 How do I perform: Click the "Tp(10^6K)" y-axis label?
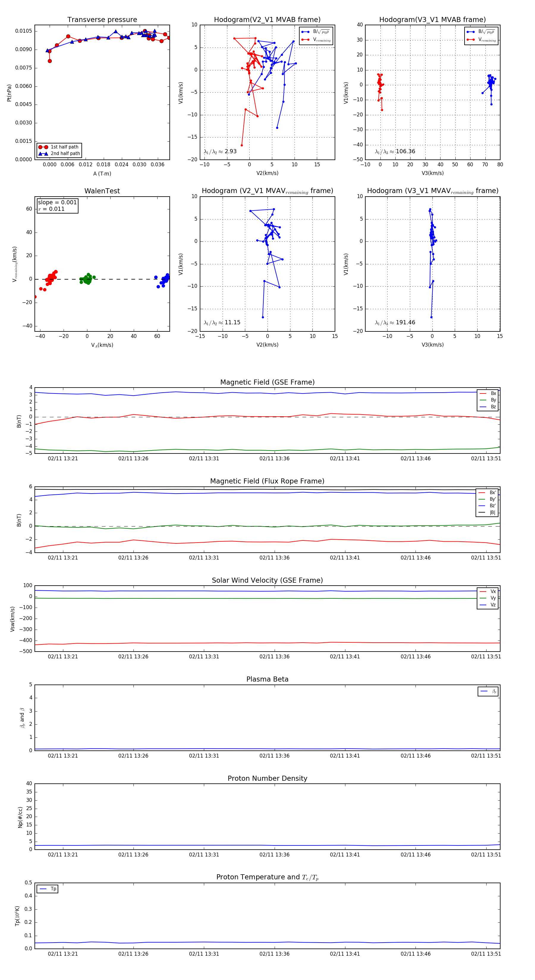[17, 916]
